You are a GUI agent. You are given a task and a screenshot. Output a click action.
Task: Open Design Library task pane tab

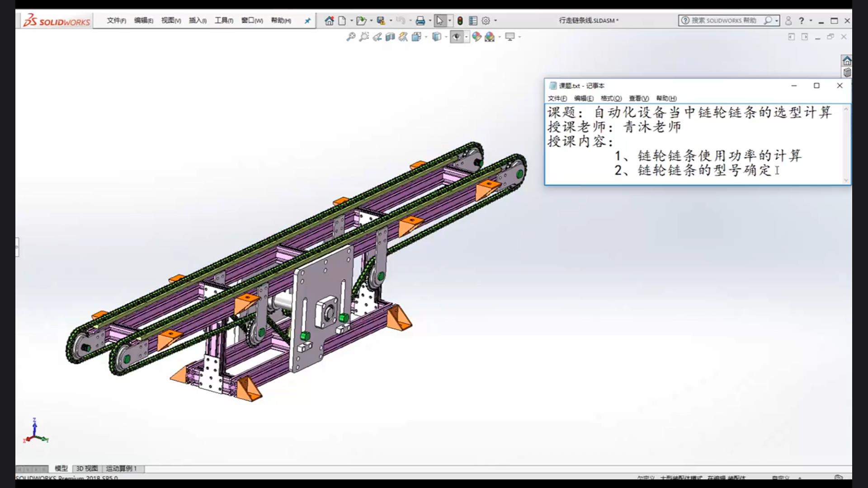[847, 72]
